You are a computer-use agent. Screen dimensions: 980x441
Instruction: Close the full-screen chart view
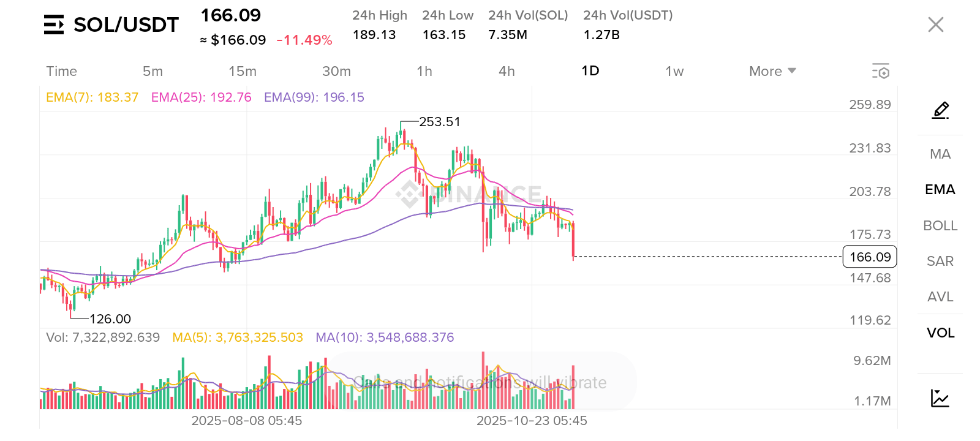935,24
